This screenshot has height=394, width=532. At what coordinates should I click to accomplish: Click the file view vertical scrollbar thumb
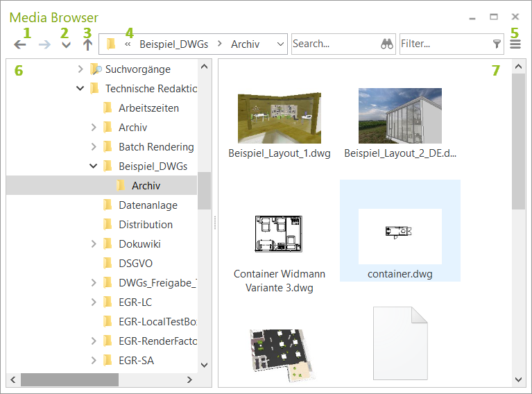(518, 142)
